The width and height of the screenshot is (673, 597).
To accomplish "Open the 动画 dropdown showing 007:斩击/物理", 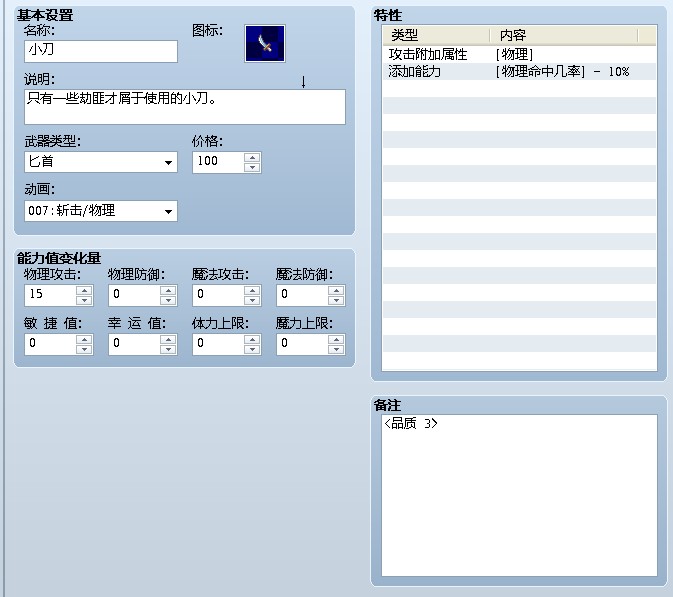I will click(101, 211).
